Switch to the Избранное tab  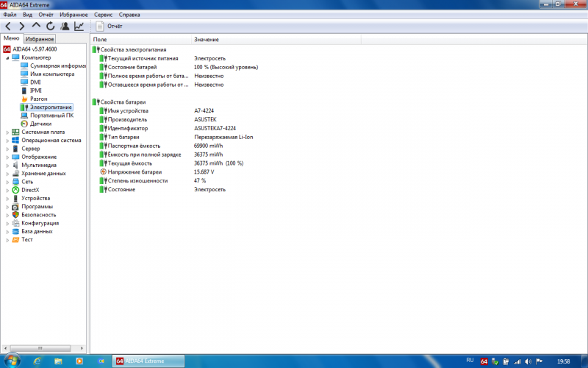click(x=40, y=38)
